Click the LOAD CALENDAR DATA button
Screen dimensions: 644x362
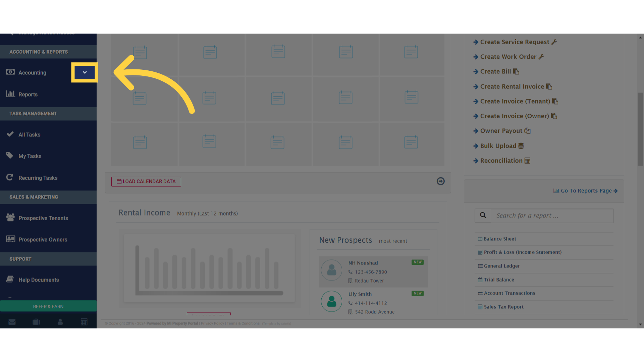pyautogui.click(x=146, y=181)
